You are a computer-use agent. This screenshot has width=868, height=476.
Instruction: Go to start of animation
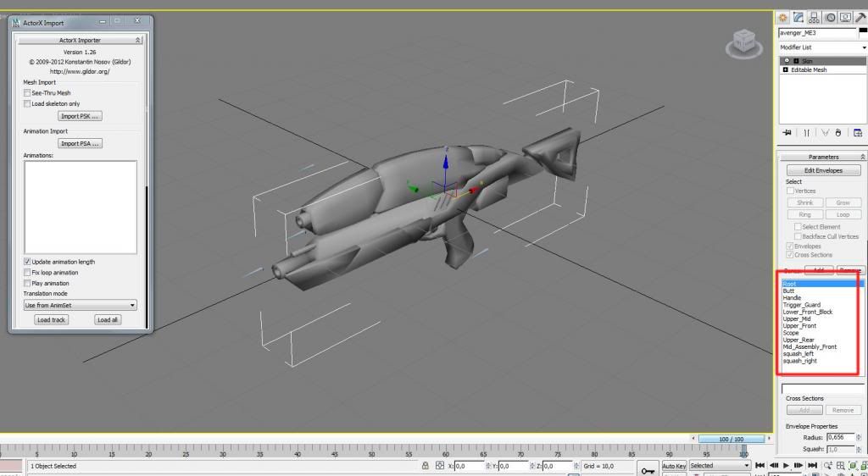pos(760,466)
